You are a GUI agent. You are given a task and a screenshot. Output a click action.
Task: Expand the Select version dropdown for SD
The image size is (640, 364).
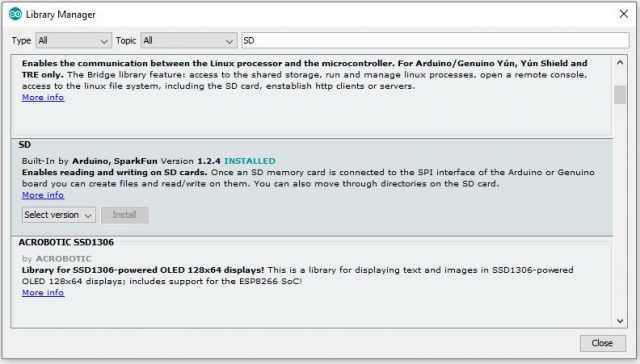tap(59, 215)
